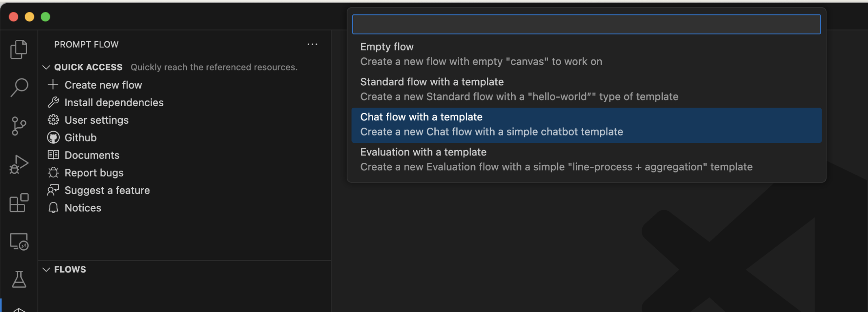868x312 pixels.
Task: Collapse the Flows section
Action: [x=46, y=269]
